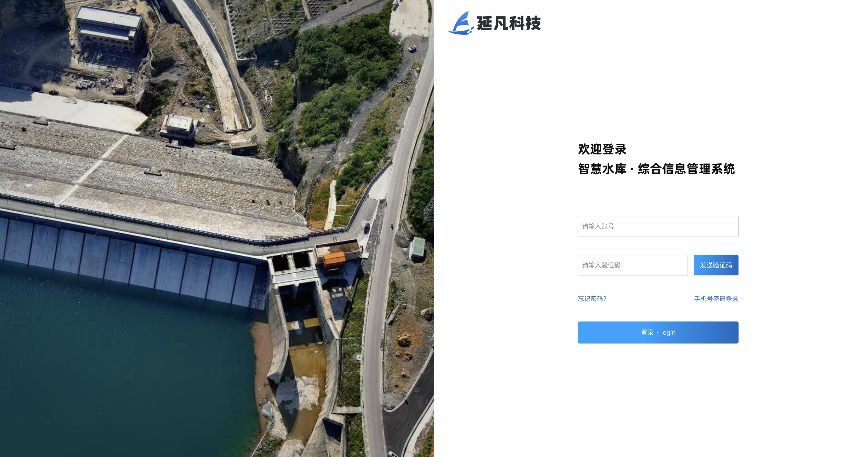Focus the 请输入账号 account field
The height and width of the screenshot is (457, 868).
[658, 226]
